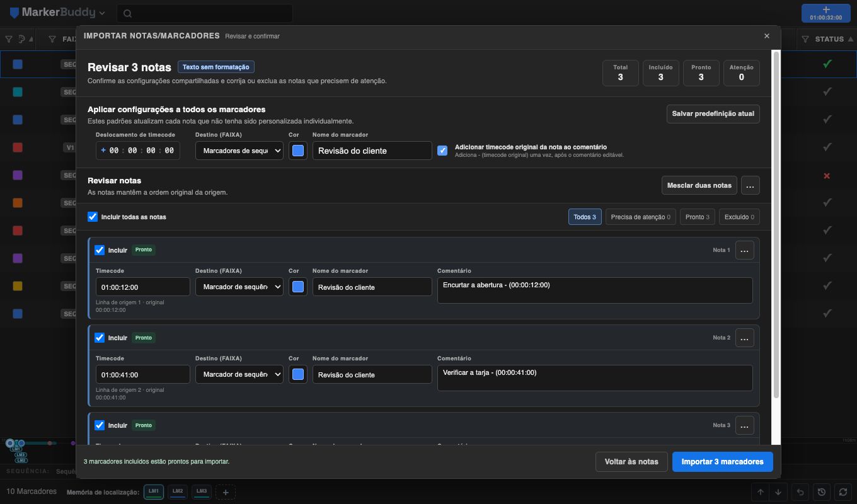Click Mesclar duas notas button
Image resolution: width=857 pixels, height=504 pixels.
(699, 185)
